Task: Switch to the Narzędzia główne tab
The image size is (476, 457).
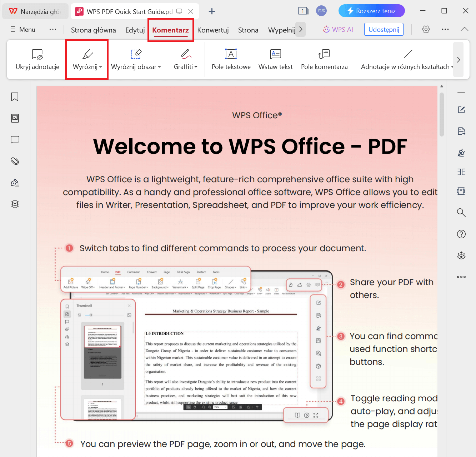Action: (35, 11)
